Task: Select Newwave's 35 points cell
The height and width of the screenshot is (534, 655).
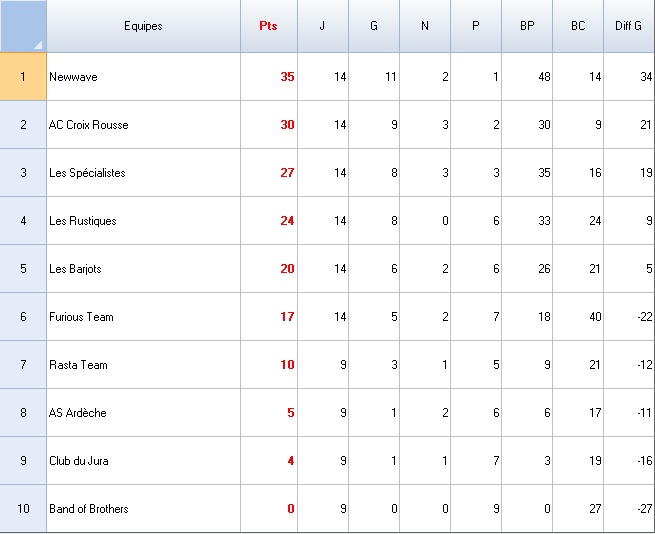Action: 269,76
